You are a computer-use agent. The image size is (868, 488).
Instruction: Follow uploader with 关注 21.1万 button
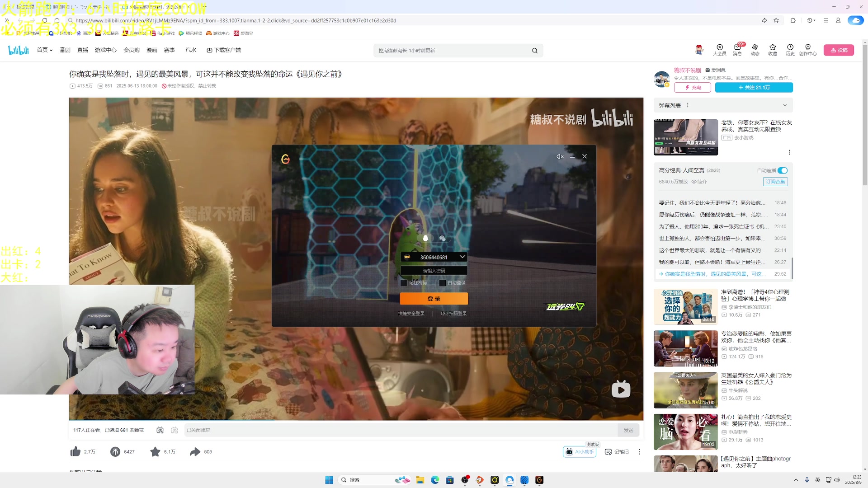(x=754, y=88)
